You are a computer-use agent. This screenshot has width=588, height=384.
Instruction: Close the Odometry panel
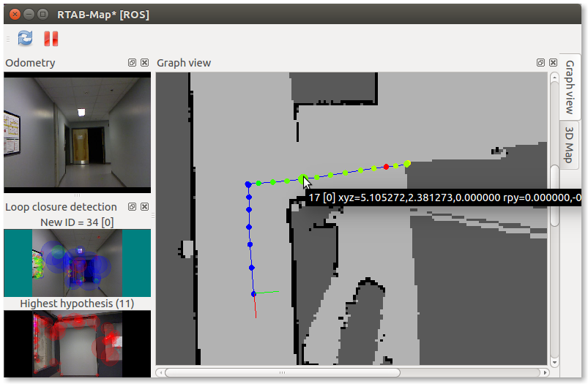click(144, 63)
